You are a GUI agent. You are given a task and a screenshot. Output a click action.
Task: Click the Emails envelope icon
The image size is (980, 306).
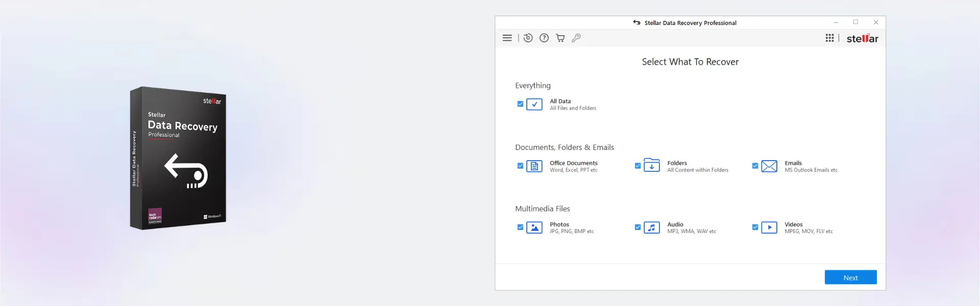(x=769, y=166)
